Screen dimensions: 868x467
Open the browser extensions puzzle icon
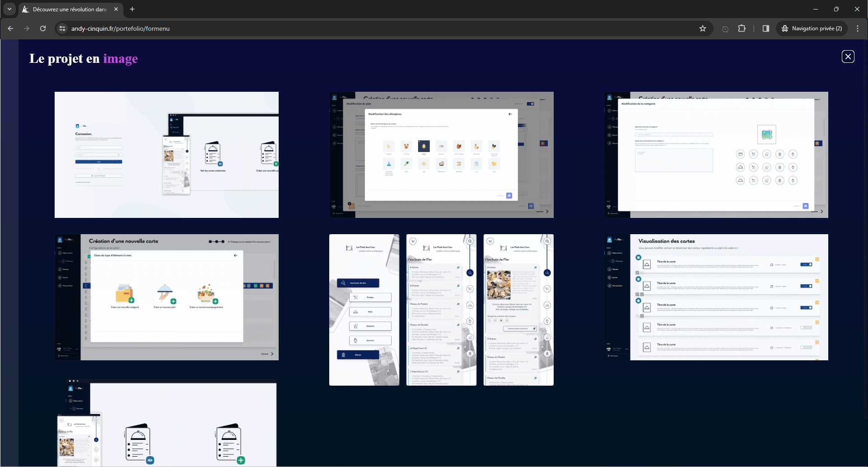coord(742,28)
